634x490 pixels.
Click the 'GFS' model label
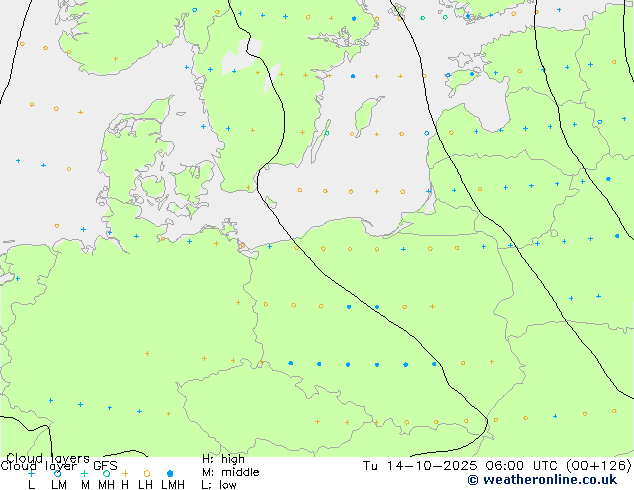click(105, 466)
